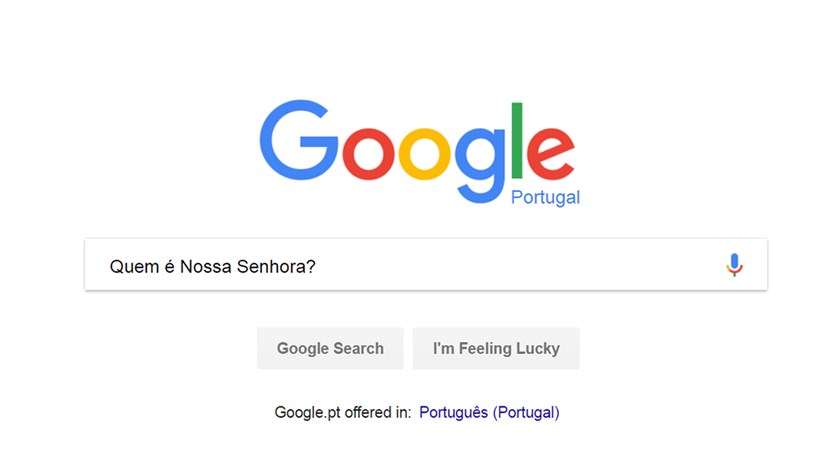This screenshot has height=471, width=840.
Task: Click the green "l" in the Google logo
Action: 518,140
